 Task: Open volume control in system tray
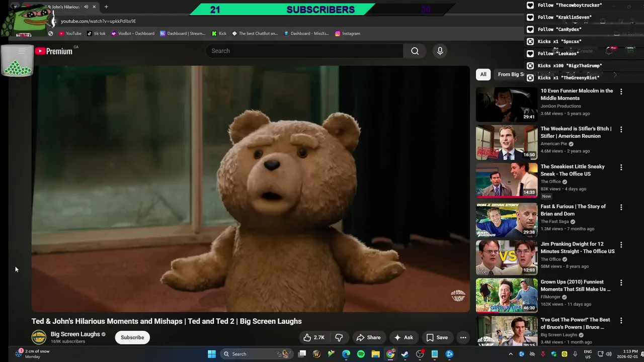click(608, 354)
